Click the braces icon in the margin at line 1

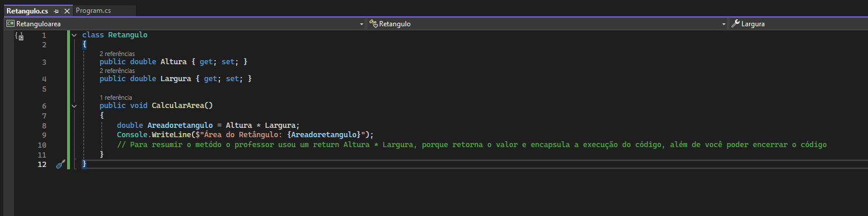pos(19,36)
